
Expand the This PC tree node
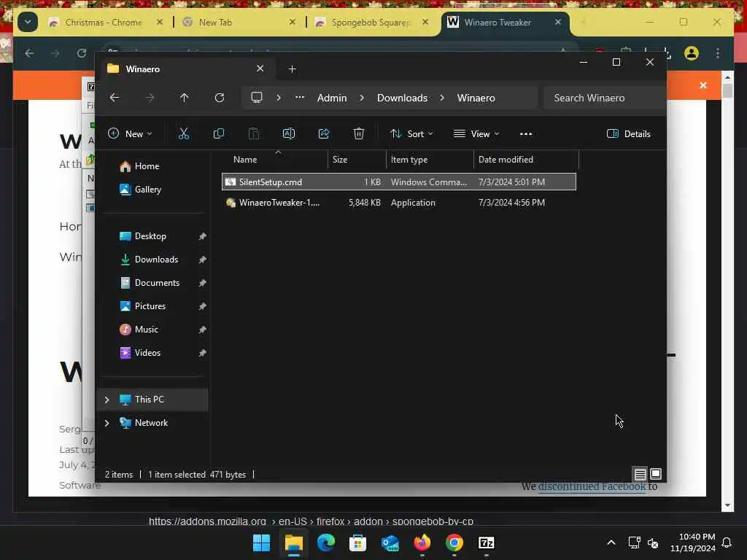click(107, 400)
